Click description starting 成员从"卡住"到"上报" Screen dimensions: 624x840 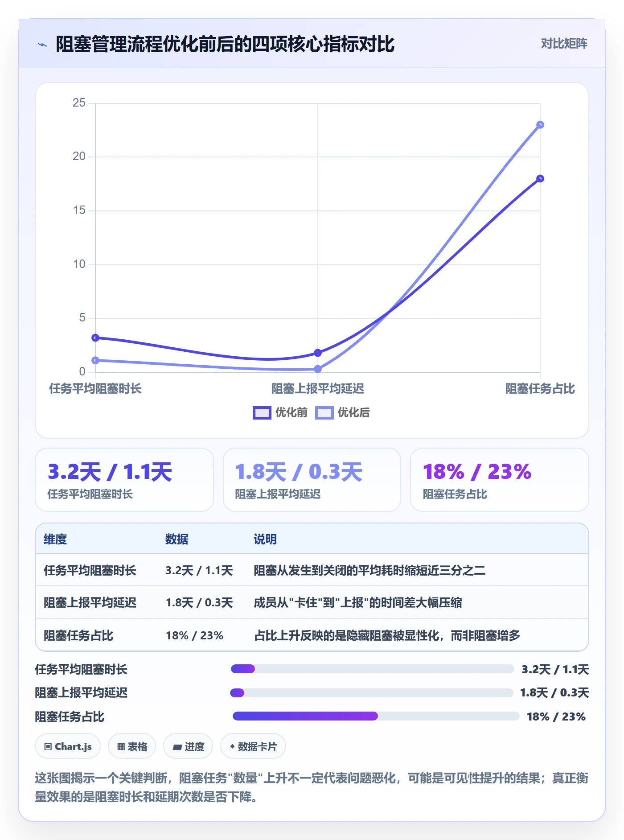[358, 603]
